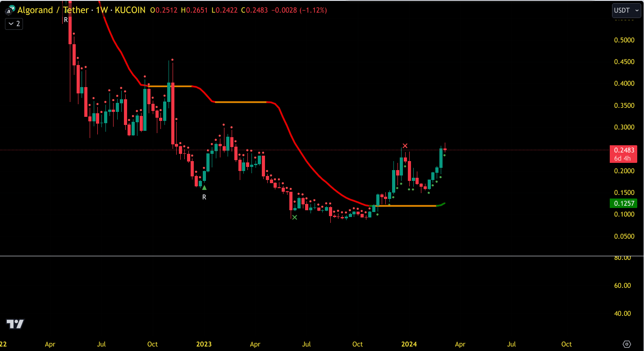Click the open value O0.2512
The height and width of the screenshot is (351, 644).
coord(164,10)
